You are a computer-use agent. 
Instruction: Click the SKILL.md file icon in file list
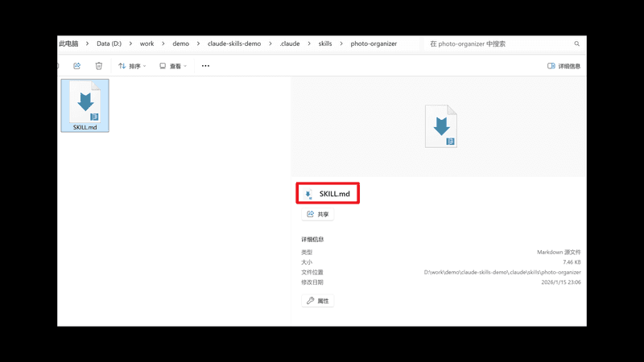point(85,105)
